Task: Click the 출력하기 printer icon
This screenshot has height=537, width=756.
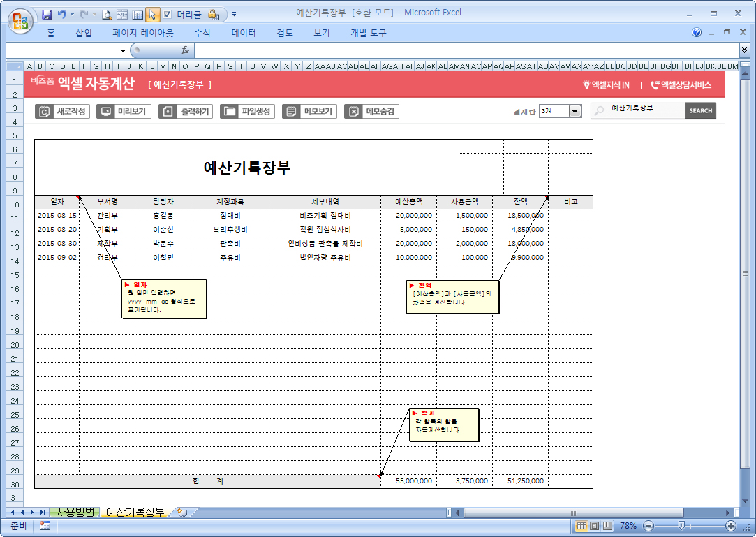Action: point(168,112)
